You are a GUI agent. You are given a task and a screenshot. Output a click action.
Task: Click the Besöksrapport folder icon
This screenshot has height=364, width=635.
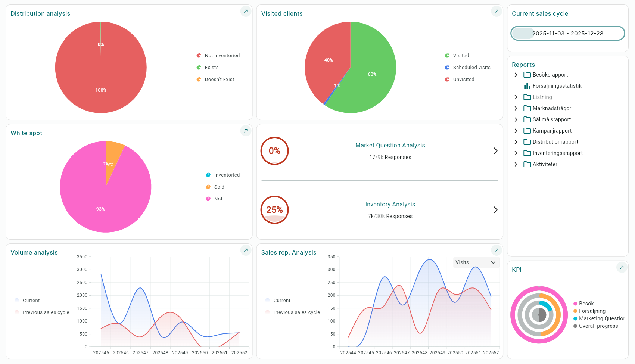527,75
